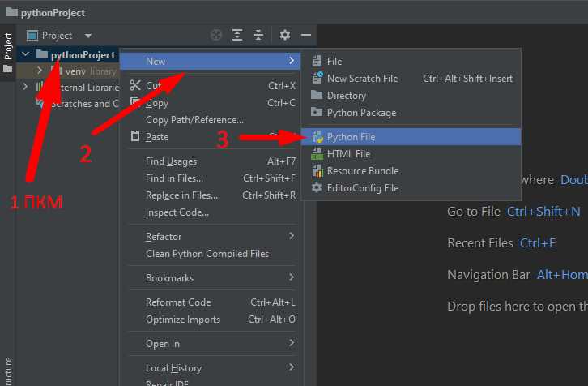The image size is (588, 386).
Task: Click the Paste clipboard icon
Action: tap(135, 136)
